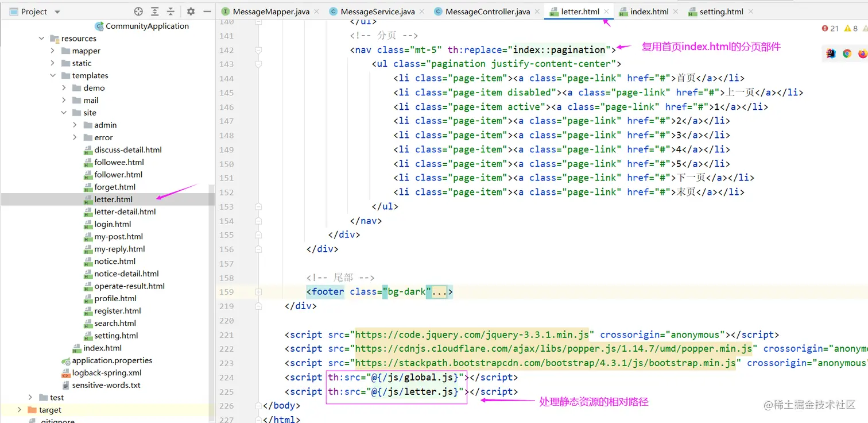Viewport: 868px width, 423px height.
Task: Open sensitive-words.txt file
Action: point(106,385)
